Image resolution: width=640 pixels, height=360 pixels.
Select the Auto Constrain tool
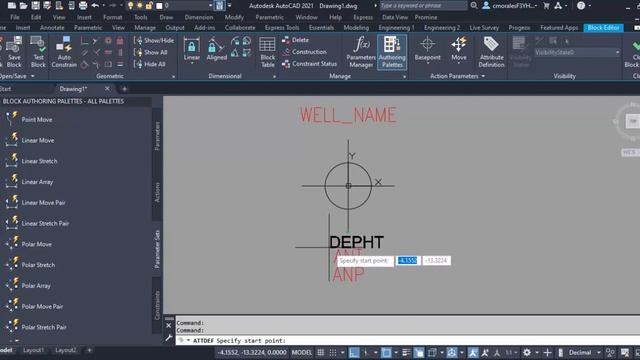(x=64, y=52)
